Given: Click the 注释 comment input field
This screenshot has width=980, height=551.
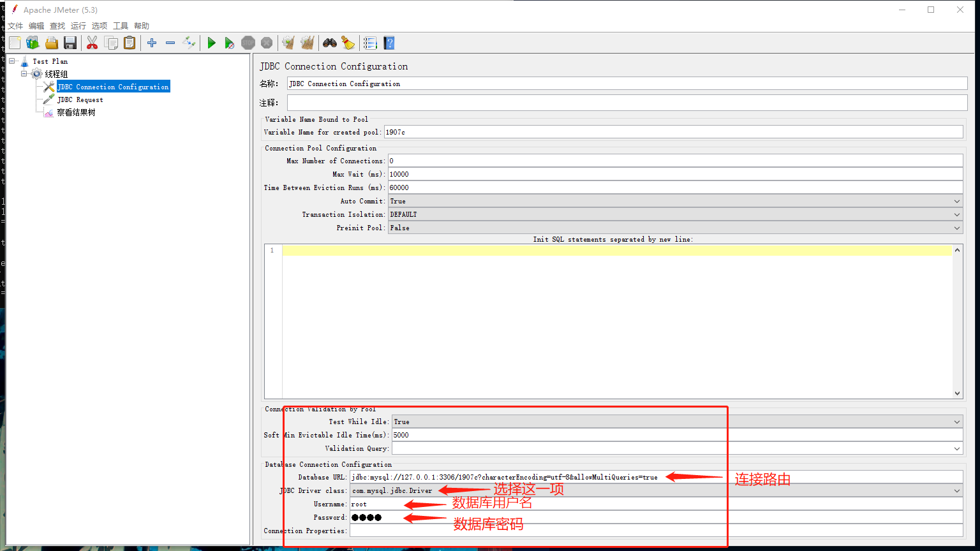Looking at the screenshot, I should [x=627, y=103].
